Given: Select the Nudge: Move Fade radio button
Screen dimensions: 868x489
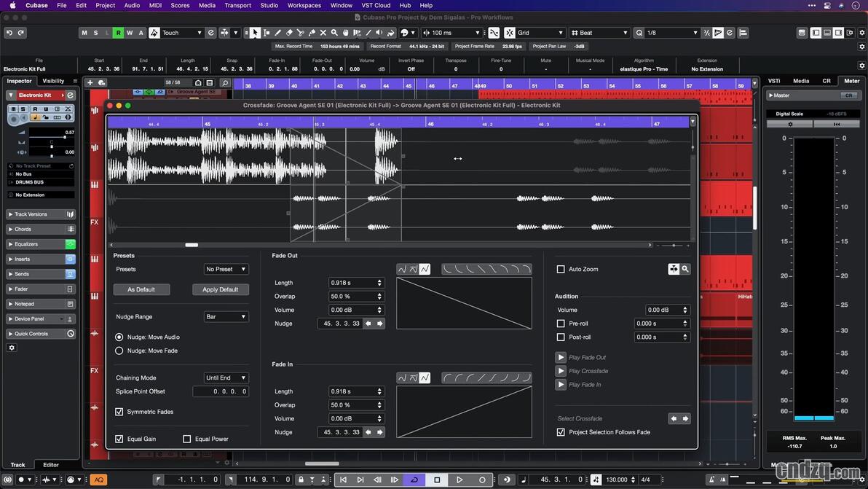Looking at the screenshot, I should [x=119, y=351].
